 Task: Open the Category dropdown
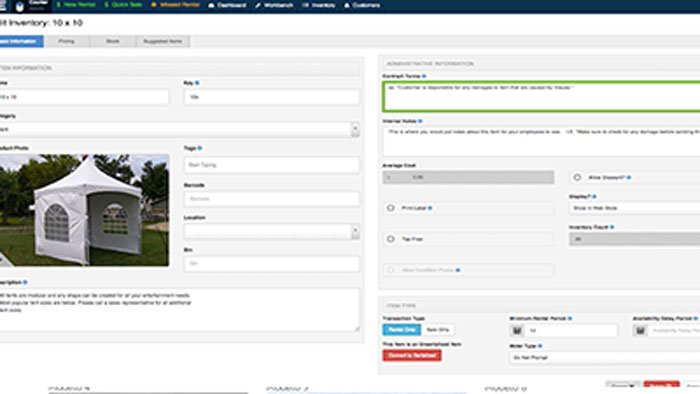(x=179, y=129)
